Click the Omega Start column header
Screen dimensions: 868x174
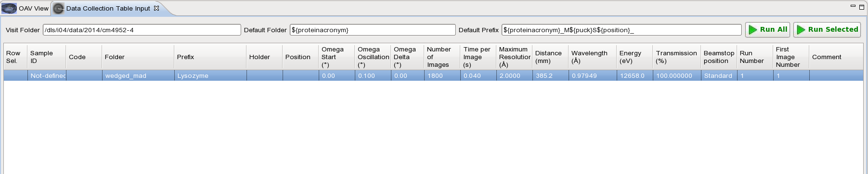pyautogui.click(x=337, y=57)
